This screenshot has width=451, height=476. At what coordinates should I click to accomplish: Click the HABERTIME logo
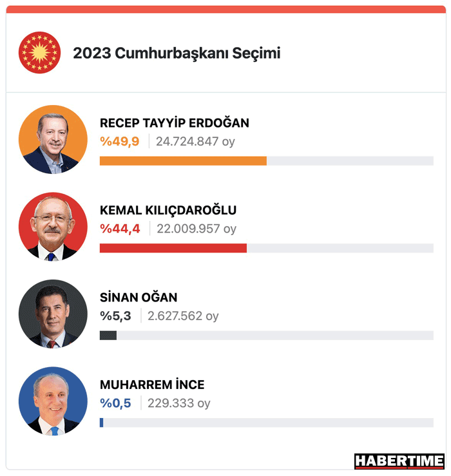pyautogui.click(x=399, y=461)
